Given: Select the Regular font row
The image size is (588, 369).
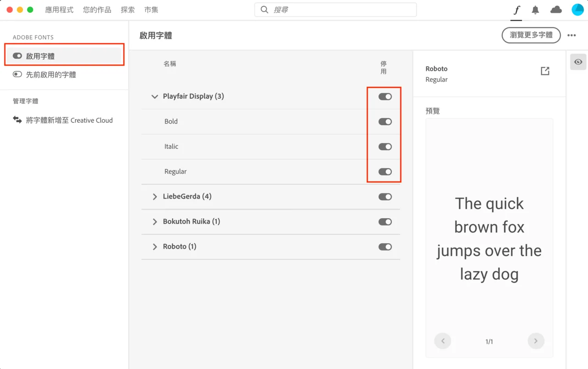Looking at the screenshot, I should click(271, 172).
